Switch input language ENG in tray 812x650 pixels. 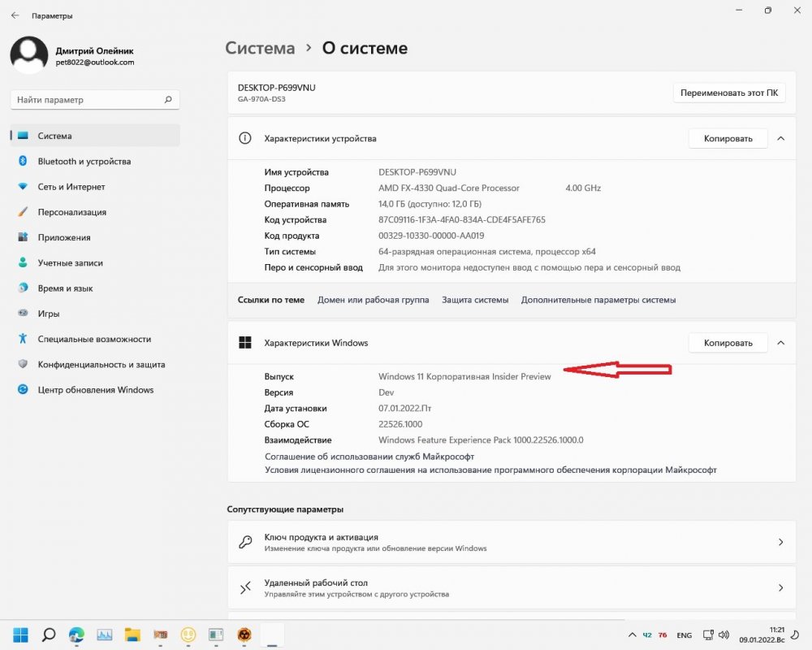(x=684, y=635)
